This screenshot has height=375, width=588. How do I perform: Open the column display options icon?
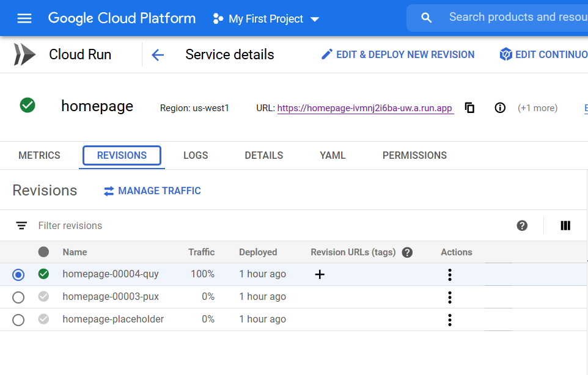565,225
